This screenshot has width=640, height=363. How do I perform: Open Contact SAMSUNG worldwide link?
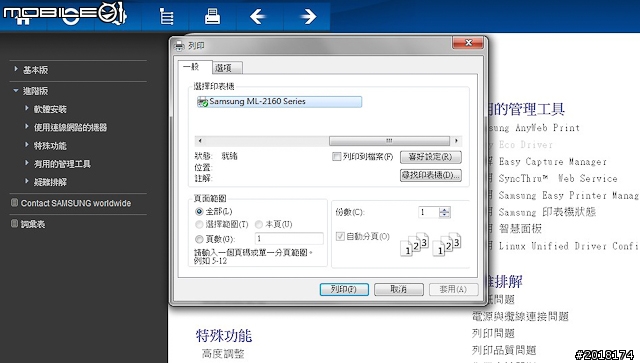point(76,203)
